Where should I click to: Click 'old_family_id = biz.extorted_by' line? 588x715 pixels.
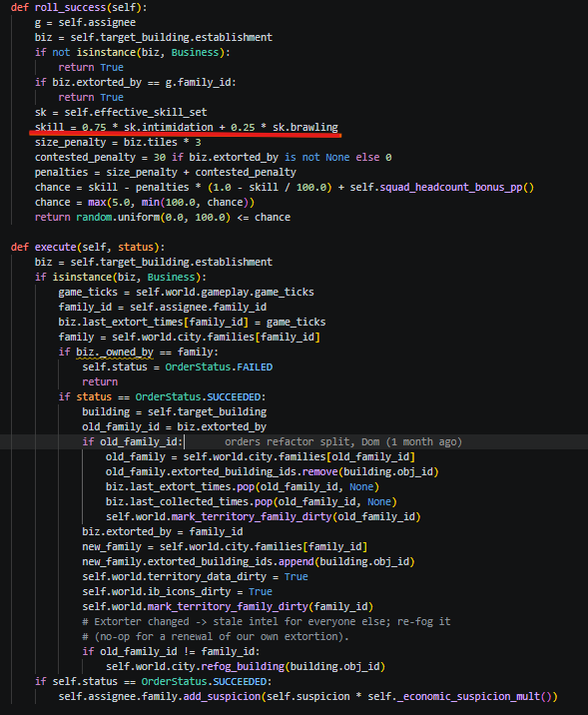174,426
